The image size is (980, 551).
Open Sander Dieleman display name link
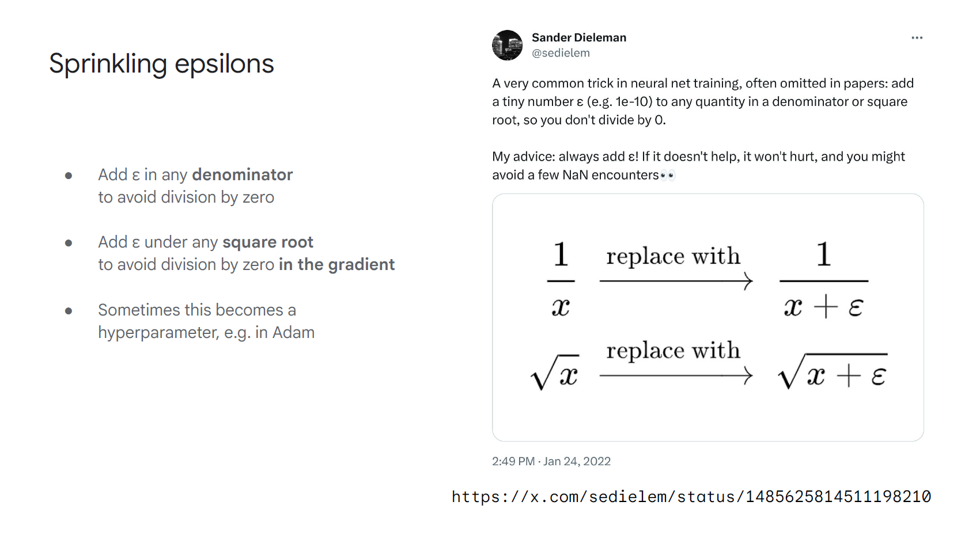pyautogui.click(x=578, y=37)
